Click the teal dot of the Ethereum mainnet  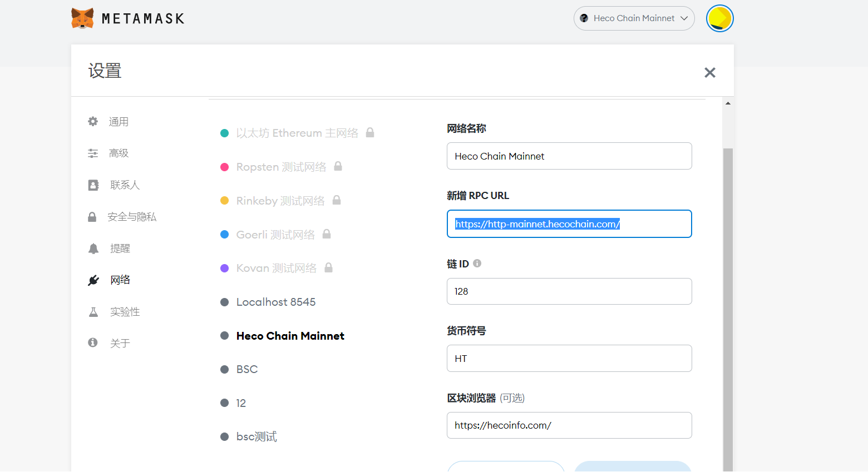pos(225,133)
